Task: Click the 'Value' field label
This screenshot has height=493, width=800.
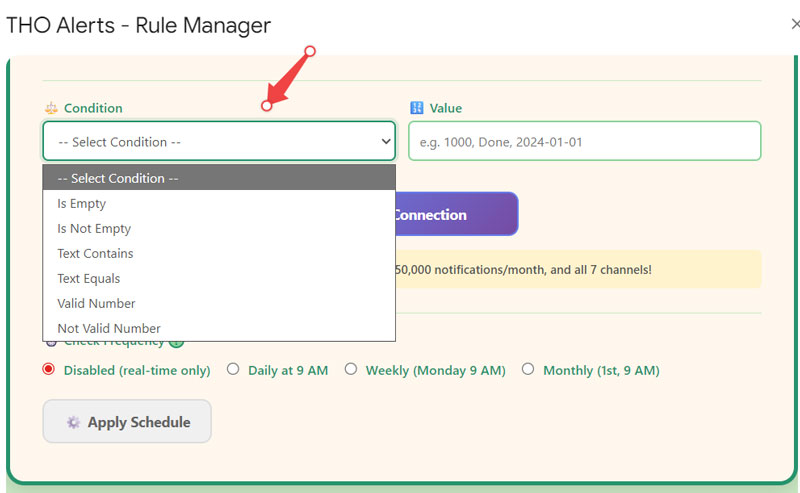Action: [445, 108]
